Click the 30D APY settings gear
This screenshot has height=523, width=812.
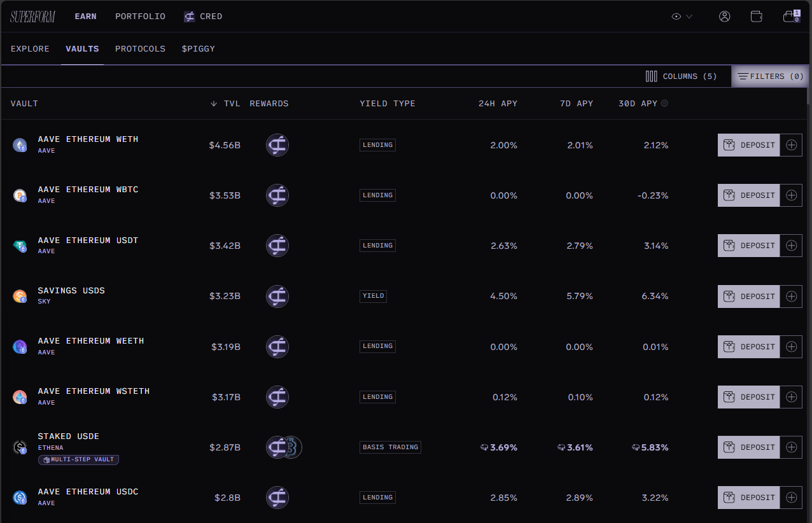click(x=664, y=103)
